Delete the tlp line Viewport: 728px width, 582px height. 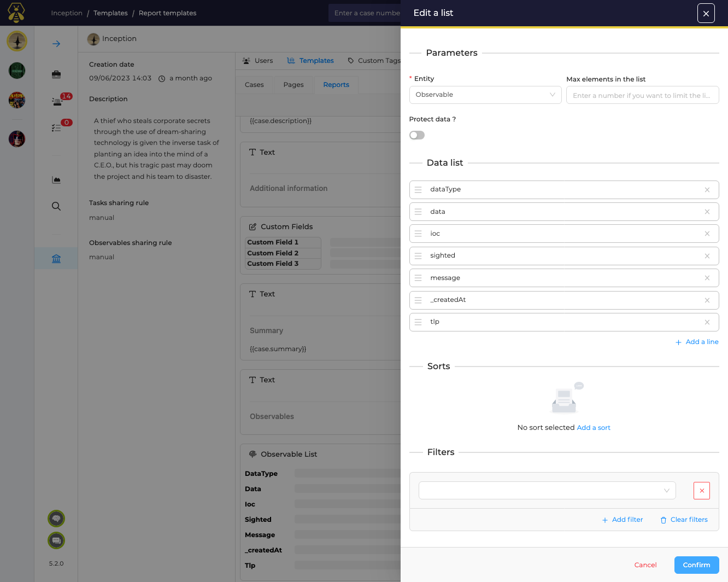707,322
